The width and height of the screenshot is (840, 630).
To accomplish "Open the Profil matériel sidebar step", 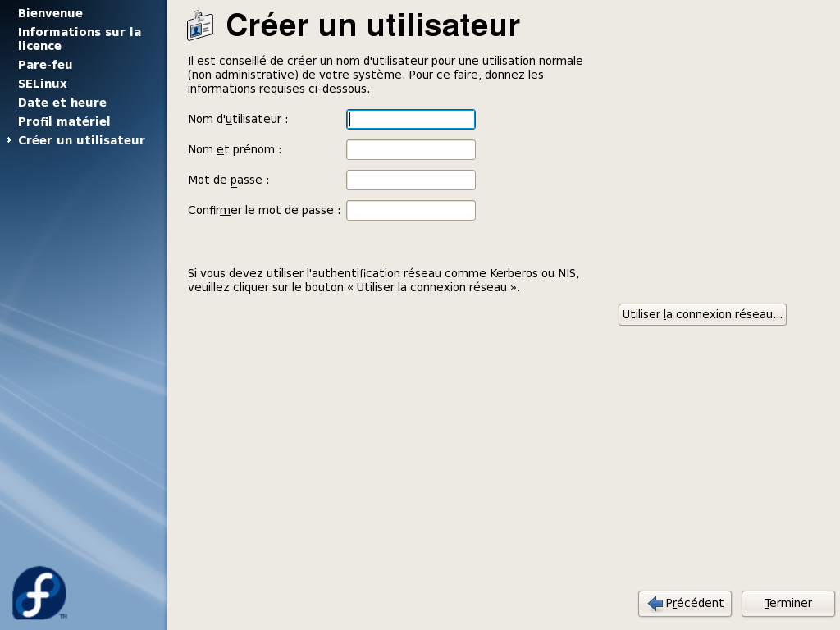I will pos(64,121).
